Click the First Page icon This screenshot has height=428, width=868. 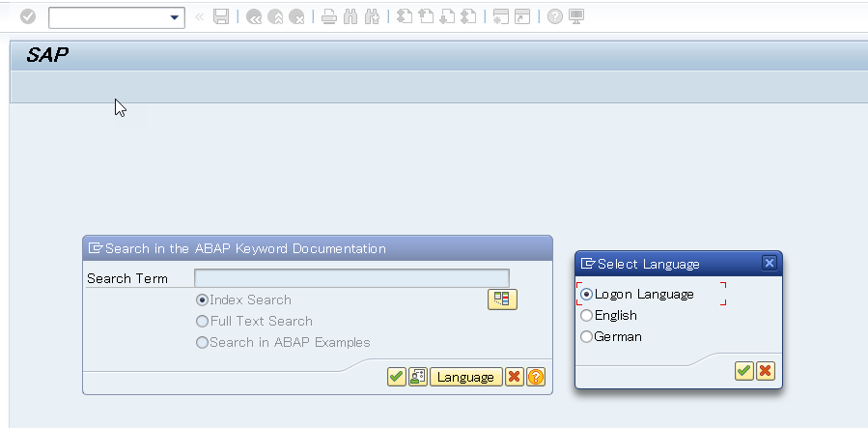[405, 17]
